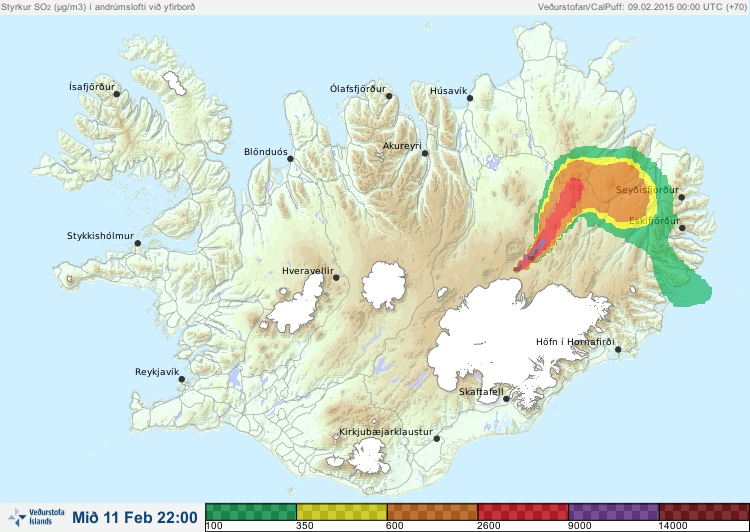Image resolution: width=750 pixels, height=532 pixels.
Task: Click the legend value '2600'
Action: coord(489,526)
